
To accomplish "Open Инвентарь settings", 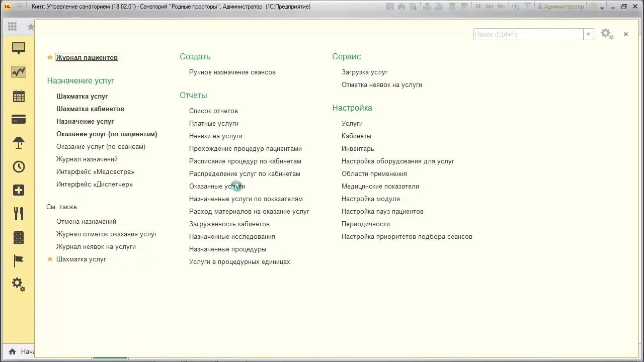I will pyautogui.click(x=358, y=148).
